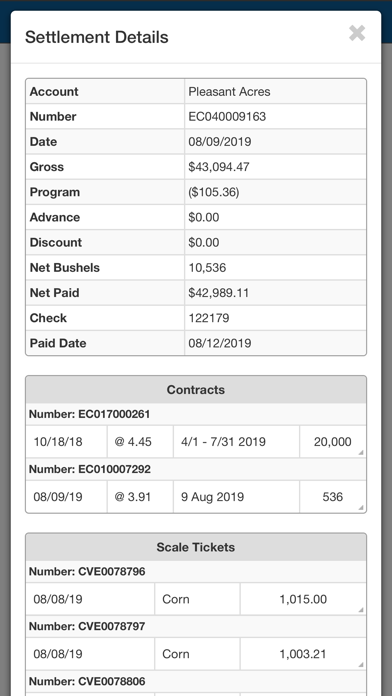
Task: Open scale ticket number CVE0078797
Action: tap(87, 626)
